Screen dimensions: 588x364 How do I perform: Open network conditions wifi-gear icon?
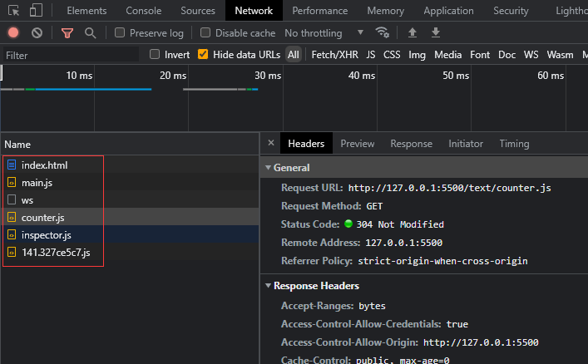click(x=382, y=32)
